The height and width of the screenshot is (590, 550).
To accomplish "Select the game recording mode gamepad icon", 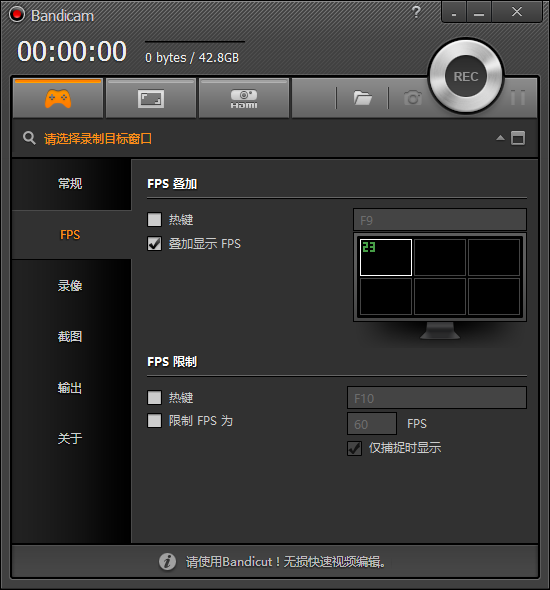I will click(x=58, y=99).
